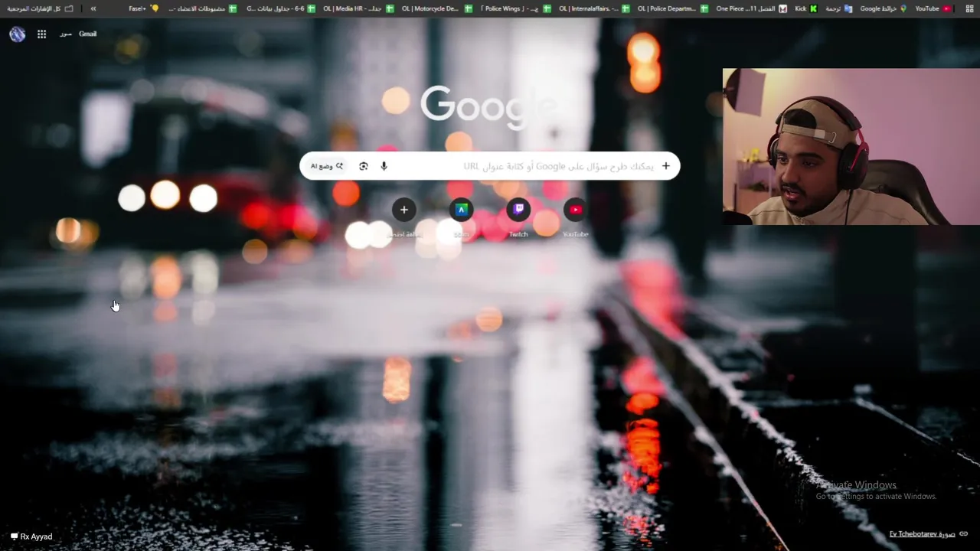
Task: Open the Google account avatar
Action: (x=17, y=34)
